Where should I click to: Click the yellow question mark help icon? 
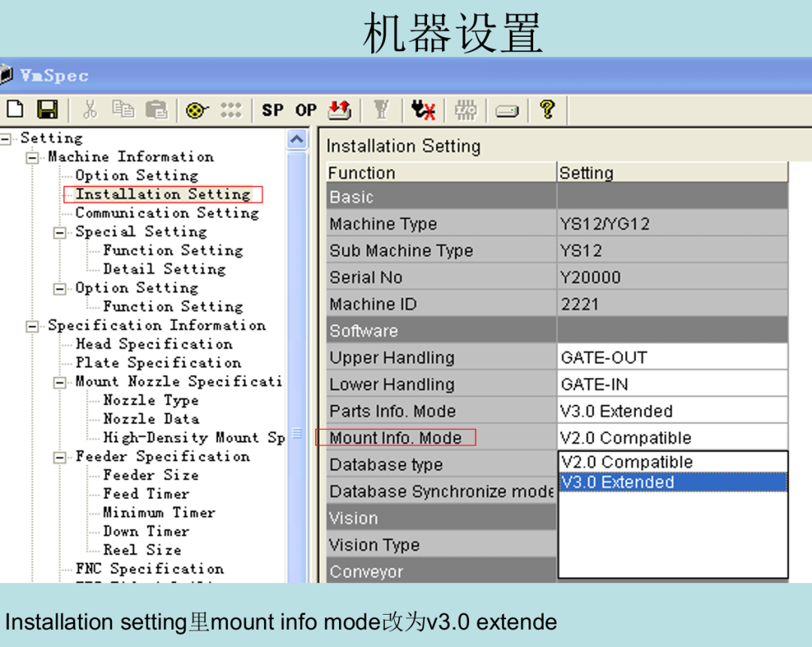[x=547, y=110]
